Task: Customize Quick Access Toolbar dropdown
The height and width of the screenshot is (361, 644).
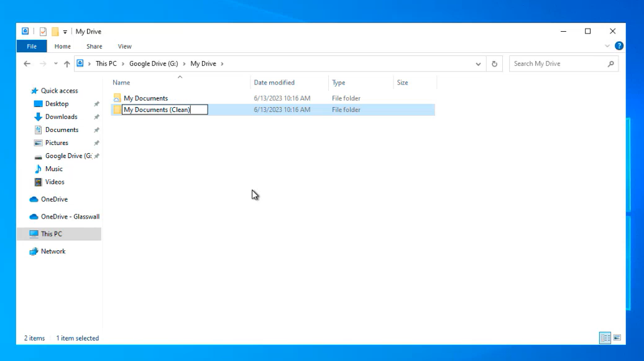Action: click(65, 32)
